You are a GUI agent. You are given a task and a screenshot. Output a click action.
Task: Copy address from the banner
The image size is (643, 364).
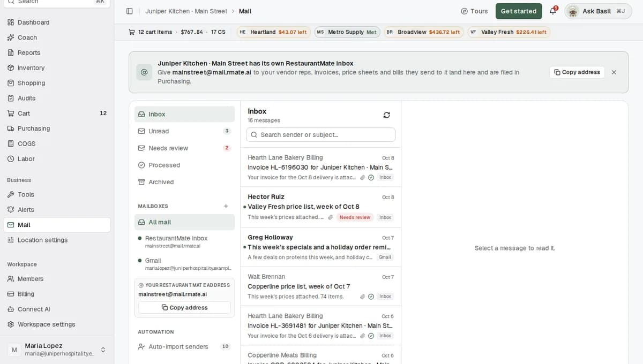(x=577, y=72)
